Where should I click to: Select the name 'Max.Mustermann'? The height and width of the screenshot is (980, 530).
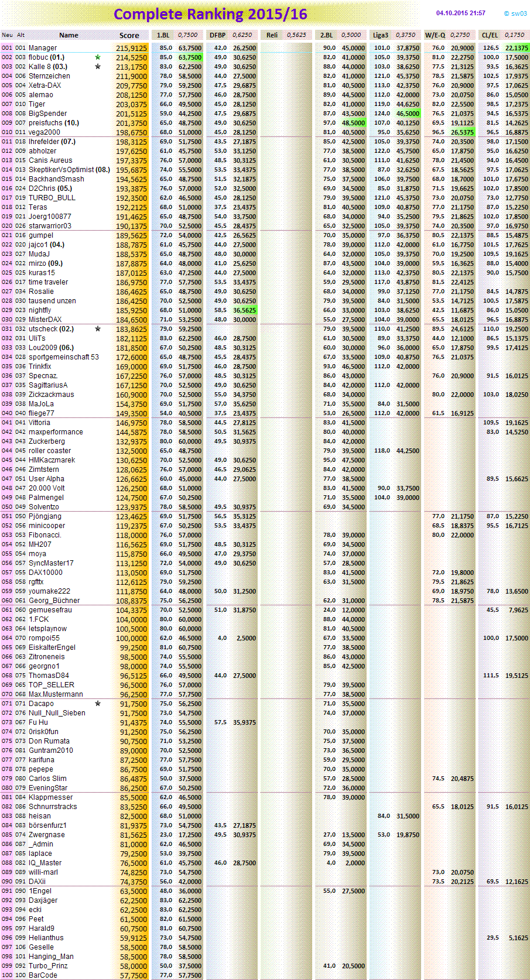click(56, 694)
